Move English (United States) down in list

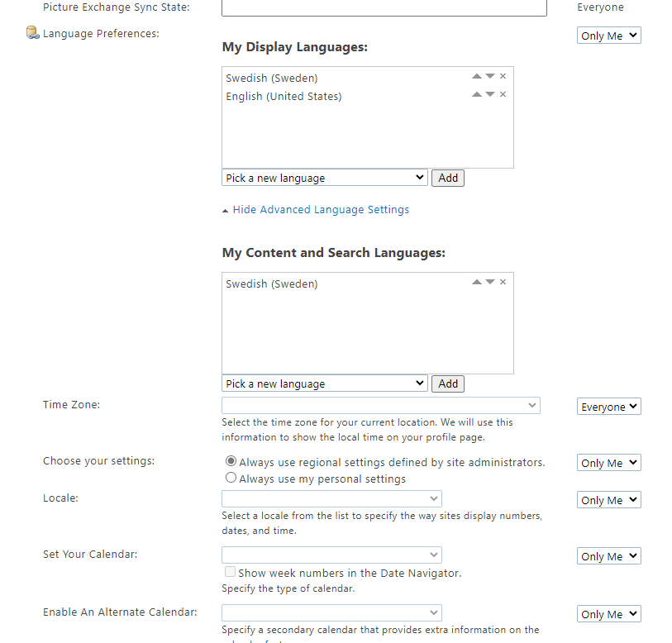coord(490,94)
